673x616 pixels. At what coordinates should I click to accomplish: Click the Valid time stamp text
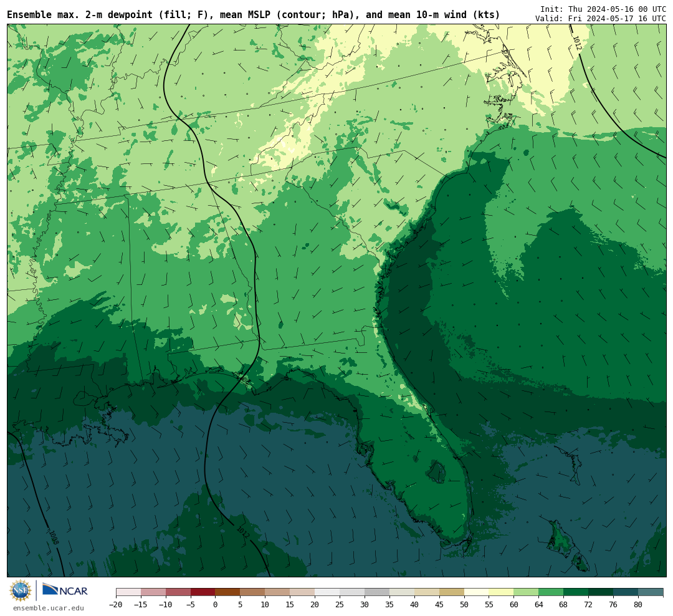[x=601, y=19]
